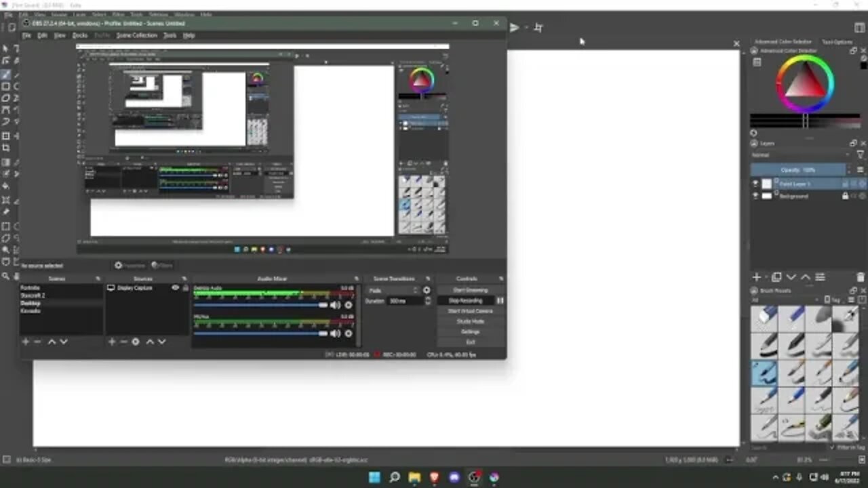Open the layer blending mode dropdown
Viewport: 868px width, 488px height.
pos(801,155)
